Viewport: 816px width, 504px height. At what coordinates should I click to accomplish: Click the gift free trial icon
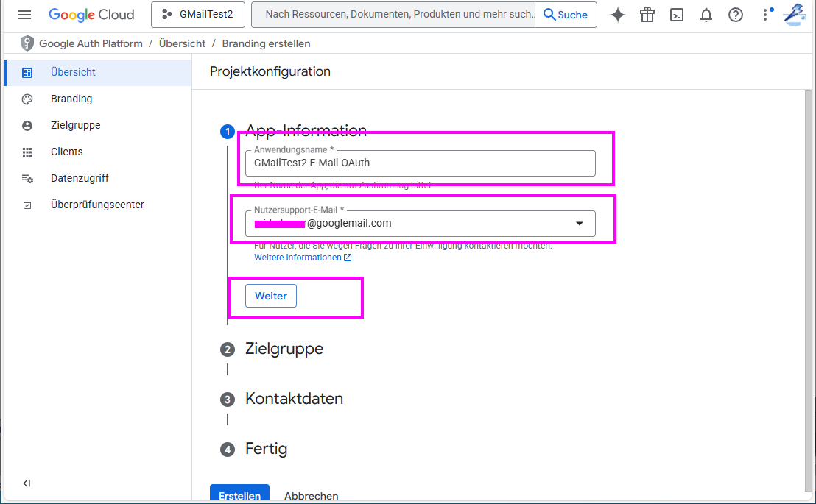[x=647, y=15]
